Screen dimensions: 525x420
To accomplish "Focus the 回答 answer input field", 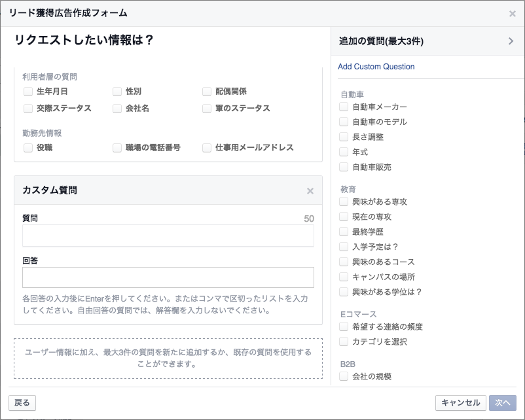I will (168, 277).
